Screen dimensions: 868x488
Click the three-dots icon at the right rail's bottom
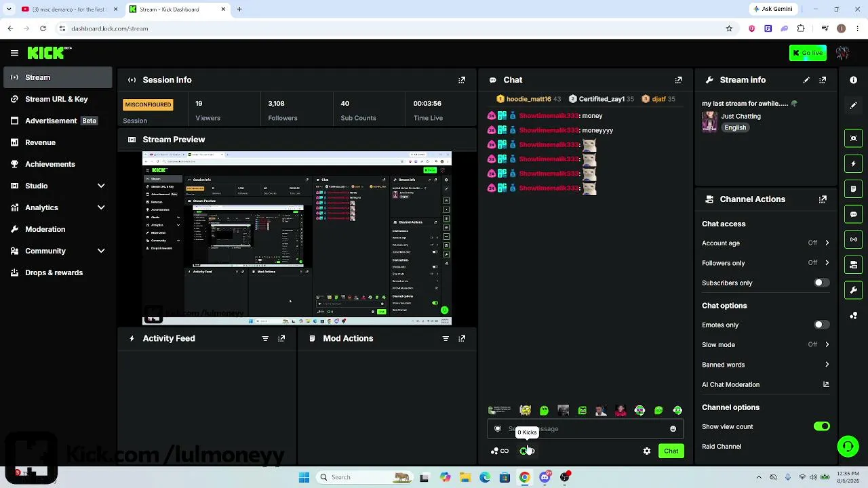point(853,315)
